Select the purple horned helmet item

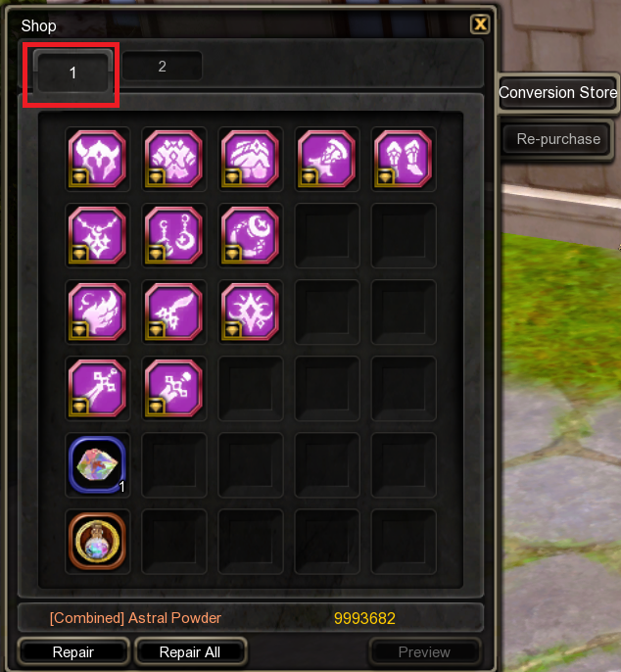(97, 159)
